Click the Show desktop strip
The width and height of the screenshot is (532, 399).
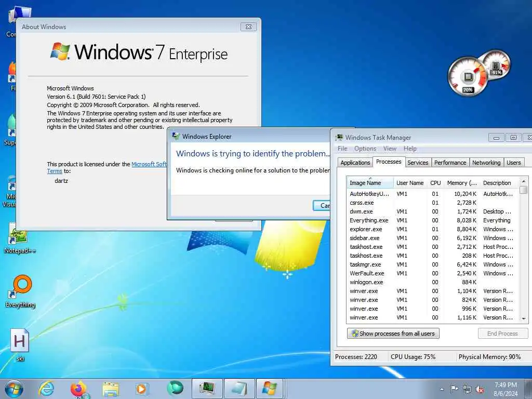pos(529,389)
